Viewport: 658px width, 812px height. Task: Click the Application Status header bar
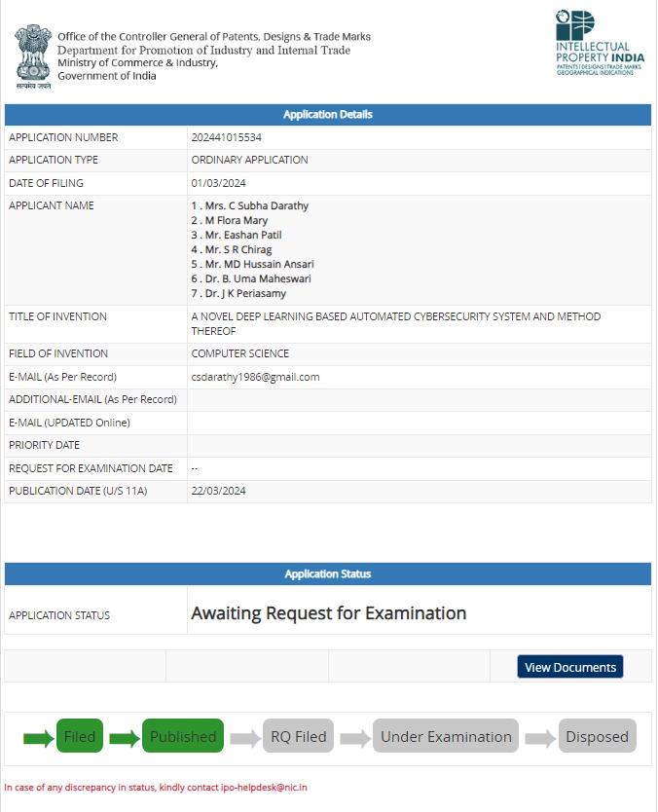click(x=328, y=573)
